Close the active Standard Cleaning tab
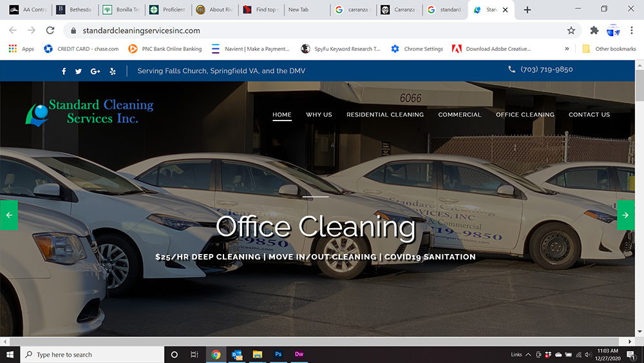 click(x=505, y=10)
